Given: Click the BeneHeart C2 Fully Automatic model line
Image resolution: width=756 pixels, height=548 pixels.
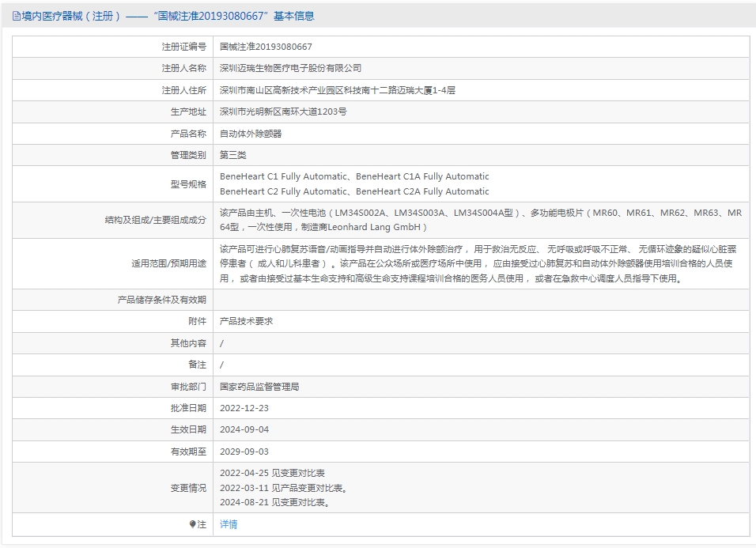Looking at the screenshot, I should pyautogui.click(x=282, y=191).
